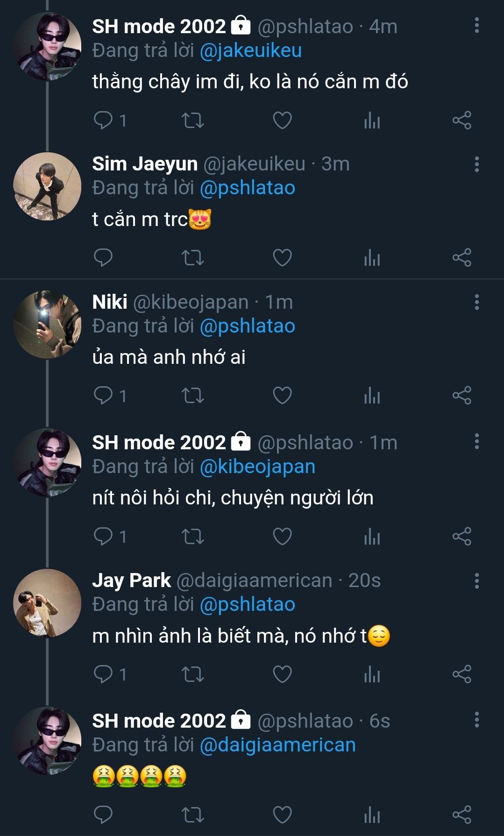
Task: View analytics on Sim Jaeyun's tweet
Action: [372, 257]
